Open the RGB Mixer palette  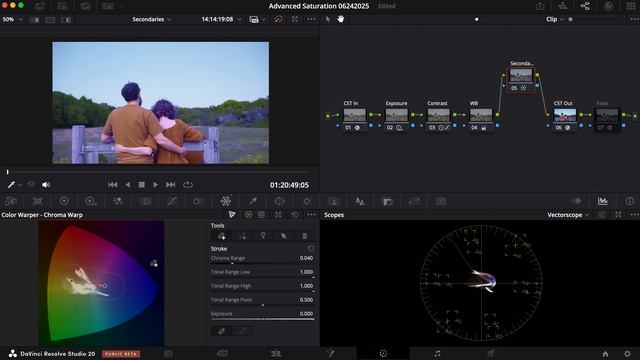(x=118, y=201)
